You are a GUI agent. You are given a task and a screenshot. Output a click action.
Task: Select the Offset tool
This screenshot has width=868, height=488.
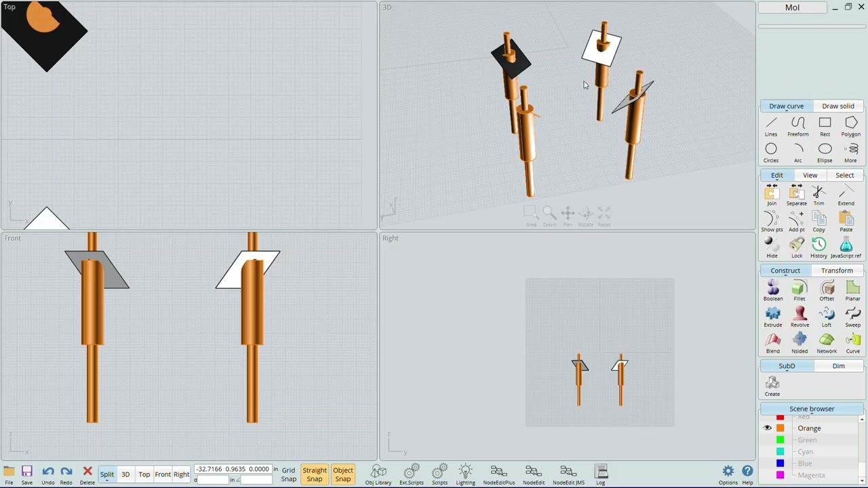tap(827, 291)
